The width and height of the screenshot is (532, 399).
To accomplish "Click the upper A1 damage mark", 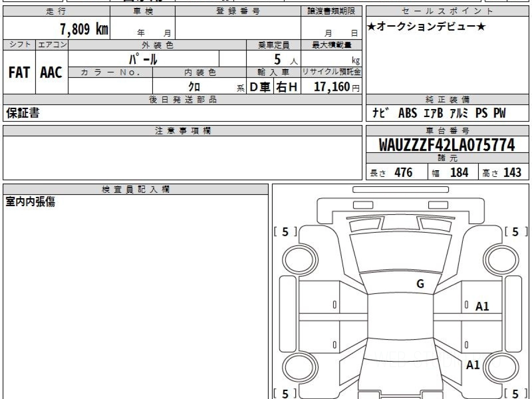I will pyautogui.click(x=482, y=306).
